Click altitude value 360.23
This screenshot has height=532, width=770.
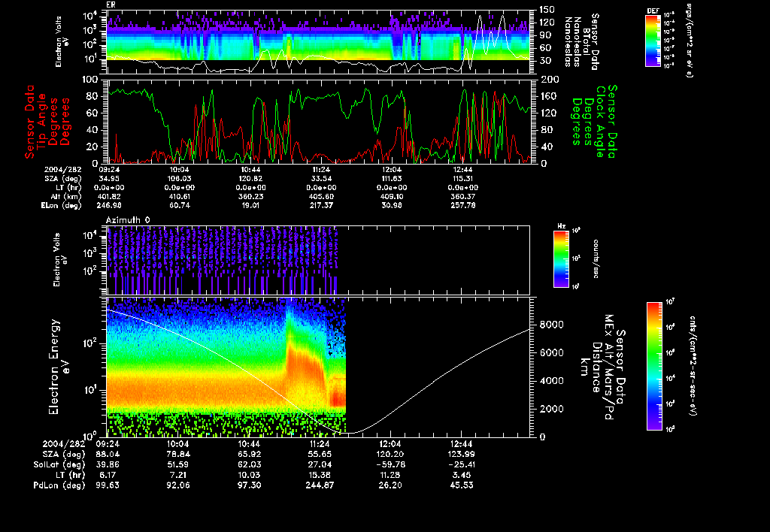tap(250, 196)
